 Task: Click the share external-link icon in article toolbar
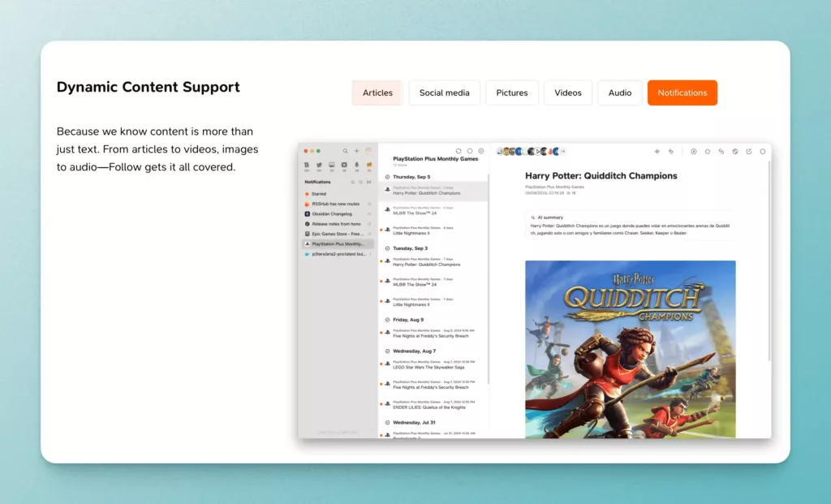749,152
